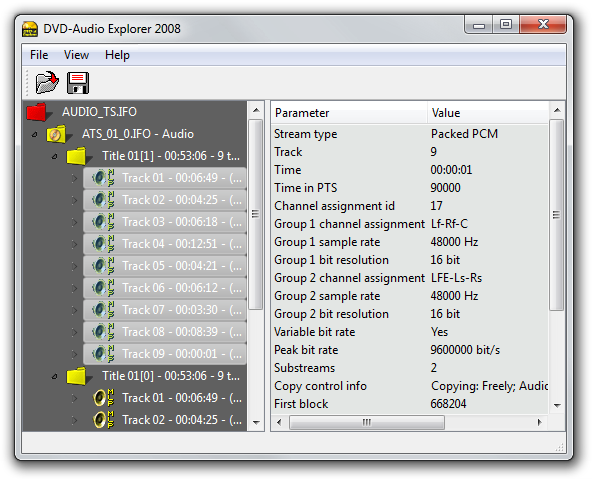Expand Track 01 - 00:06:49 arrow under Title 01[1]
This screenshot has width=592, height=479.
point(74,178)
